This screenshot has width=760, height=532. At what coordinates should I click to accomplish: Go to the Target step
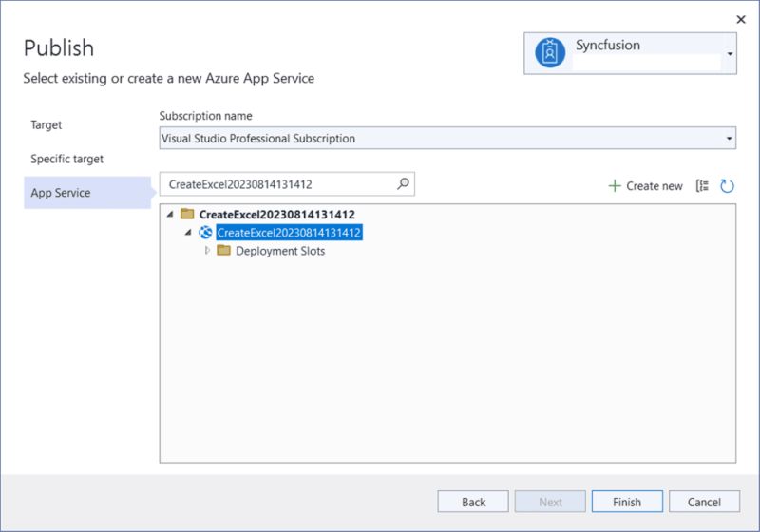(46, 125)
